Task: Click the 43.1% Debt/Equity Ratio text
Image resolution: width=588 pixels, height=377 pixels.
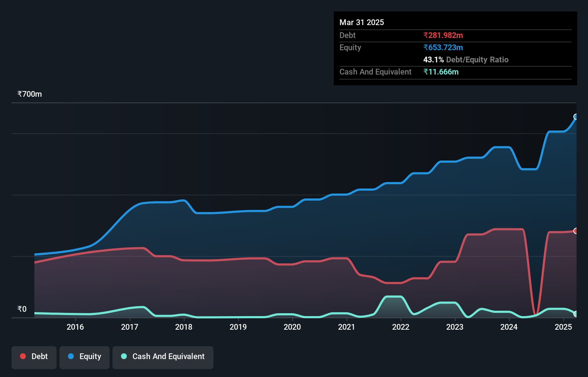Action: coord(466,59)
